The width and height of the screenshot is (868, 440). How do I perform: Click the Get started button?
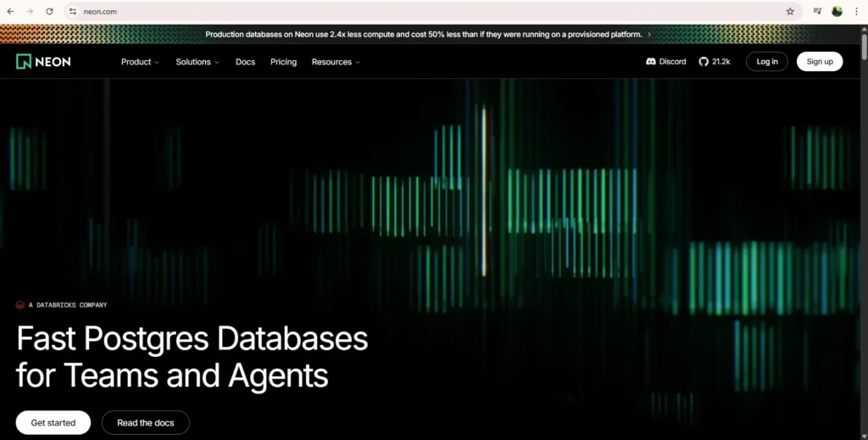(x=53, y=422)
